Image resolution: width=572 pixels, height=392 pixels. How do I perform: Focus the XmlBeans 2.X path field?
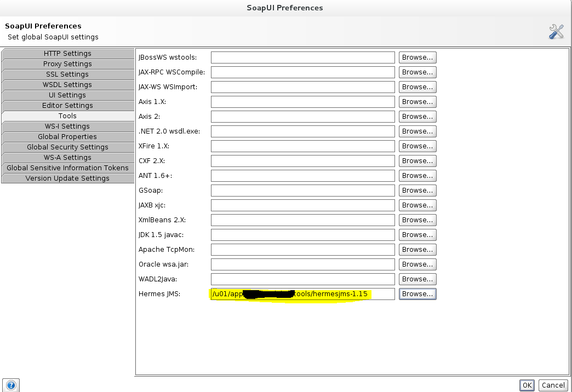point(303,220)
